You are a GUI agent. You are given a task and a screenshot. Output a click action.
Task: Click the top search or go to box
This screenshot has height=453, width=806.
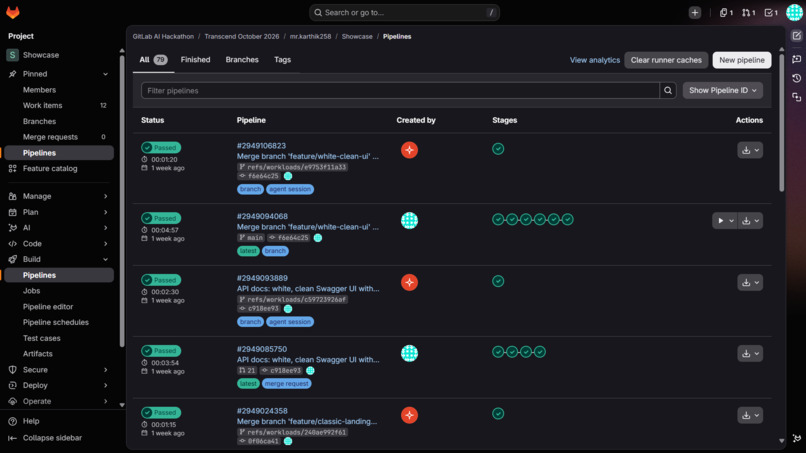point(404,13)
